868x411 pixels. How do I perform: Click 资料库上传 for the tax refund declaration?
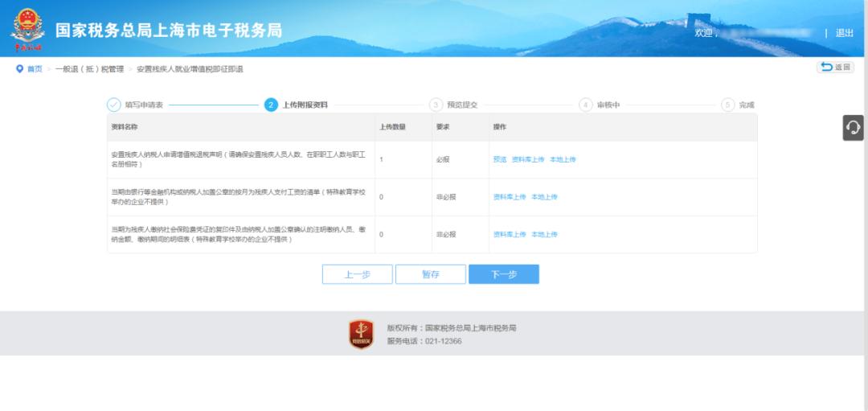(x=528, y=159)
